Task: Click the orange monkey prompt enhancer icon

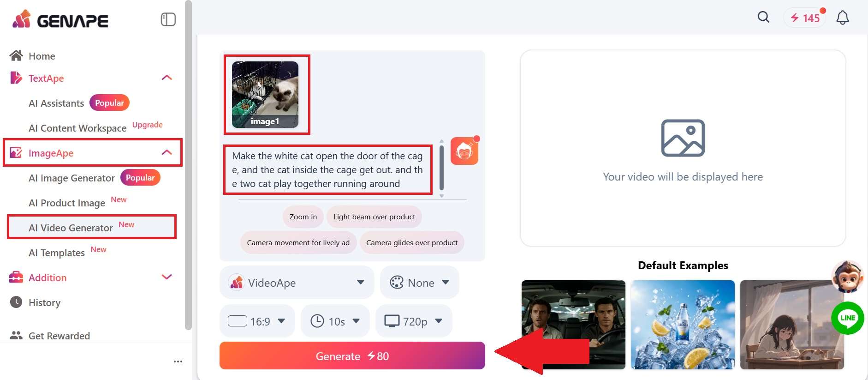Action: 464,151
